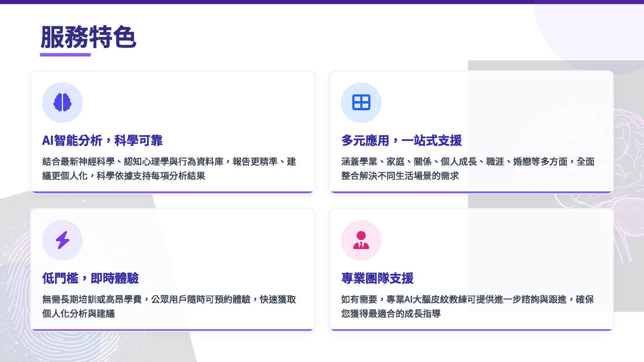Click the purple bottom border of AI智能分析 card
Screen dimensions: 644x362
pyautogui.click(x=173, y=192)
